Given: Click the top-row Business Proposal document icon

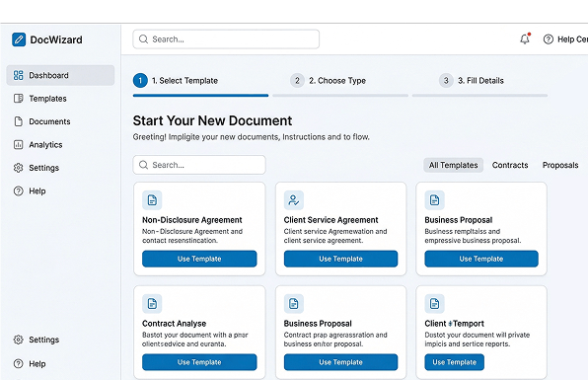Looking at the screenshot, I should 435,200.
